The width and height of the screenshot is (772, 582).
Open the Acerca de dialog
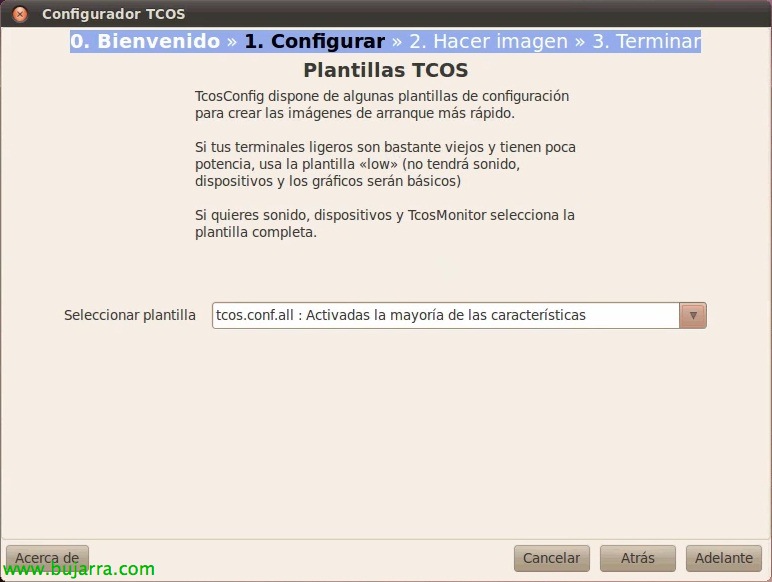[47, 558]
